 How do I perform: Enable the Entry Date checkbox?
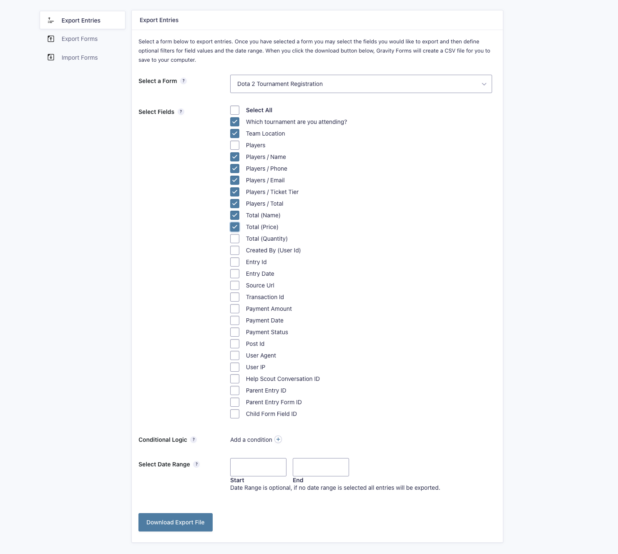tap(235, 273)
